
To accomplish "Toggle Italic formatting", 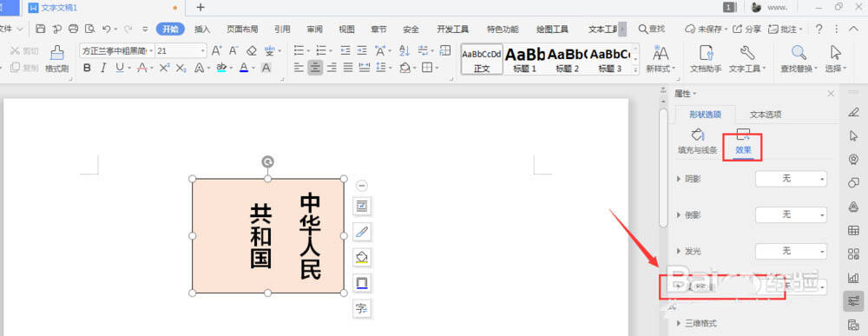I will (x=103, y=68).
